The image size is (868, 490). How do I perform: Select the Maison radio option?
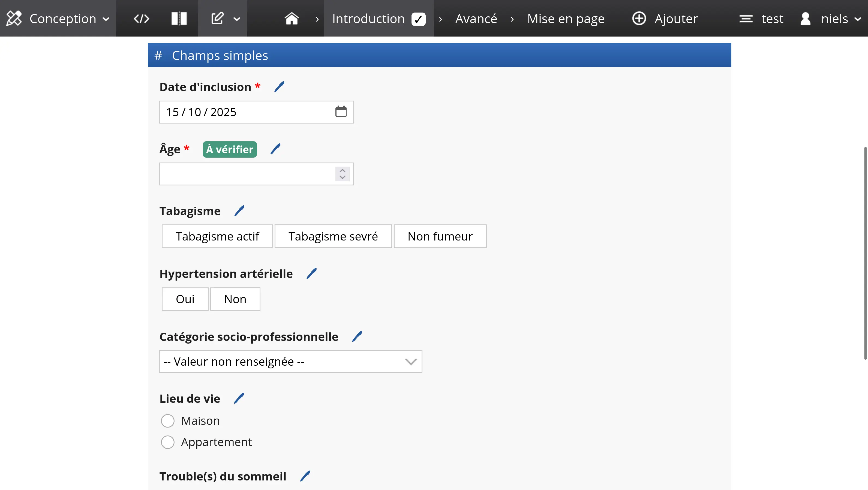(167, 421)
